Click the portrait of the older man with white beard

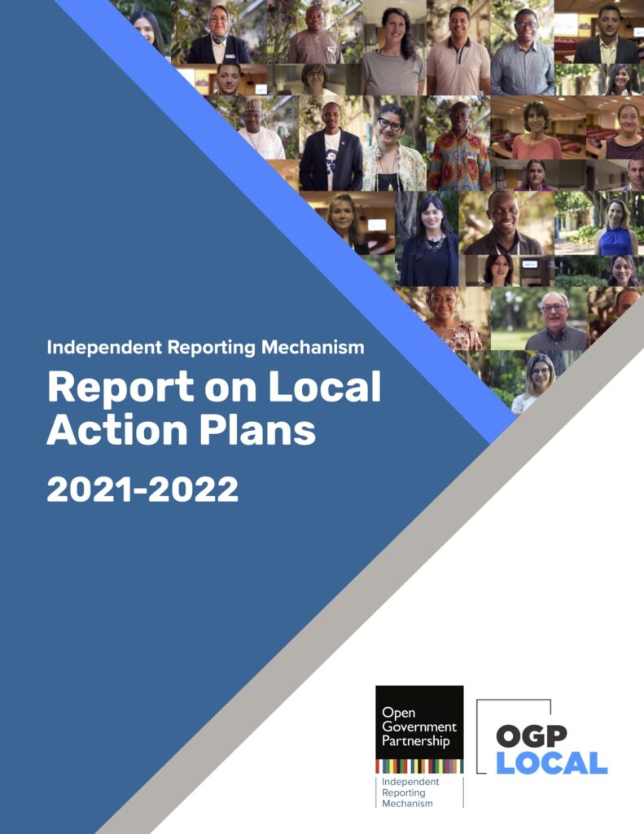[x=539, y=318]
